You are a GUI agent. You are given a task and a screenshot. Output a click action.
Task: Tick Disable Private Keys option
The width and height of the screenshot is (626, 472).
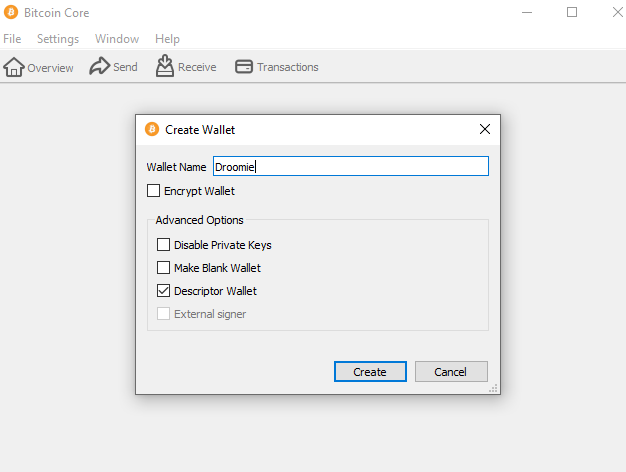point(163,244)
